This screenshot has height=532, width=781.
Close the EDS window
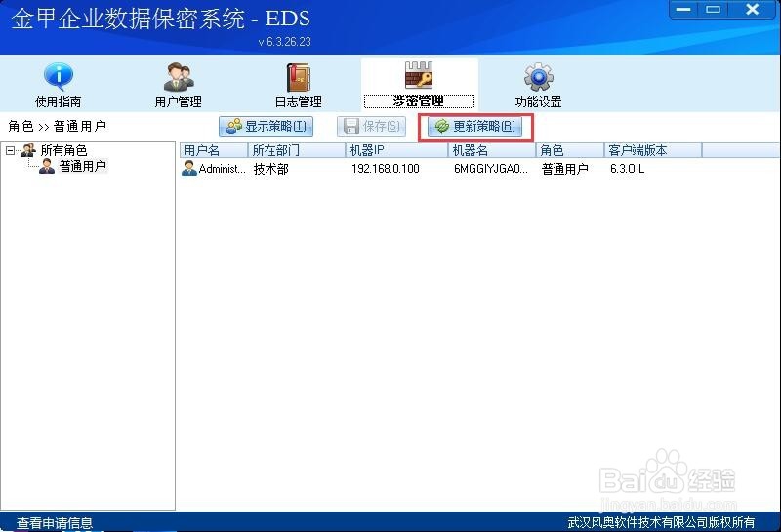[x=752, y=9]
